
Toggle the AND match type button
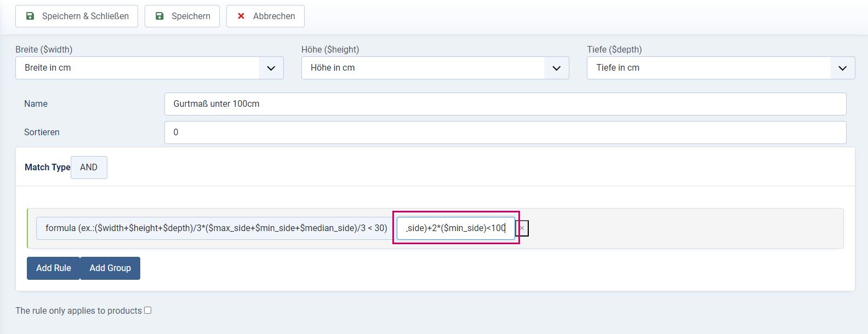89,168
